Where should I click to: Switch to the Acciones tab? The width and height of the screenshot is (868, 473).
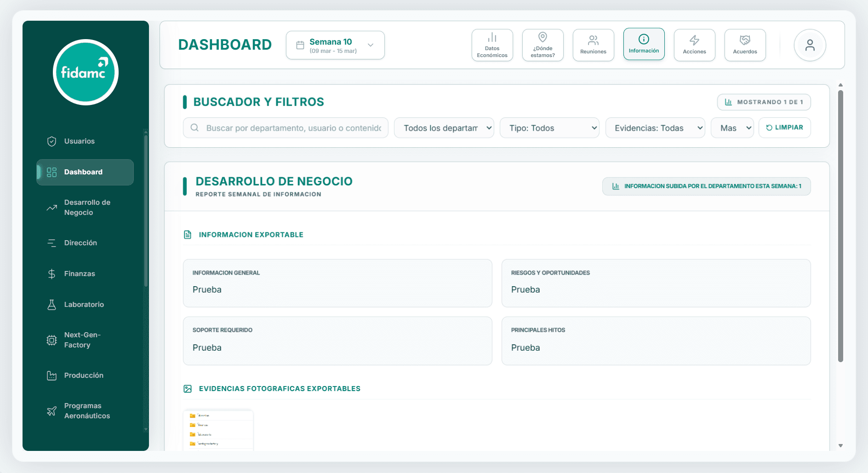coord(694,45)
